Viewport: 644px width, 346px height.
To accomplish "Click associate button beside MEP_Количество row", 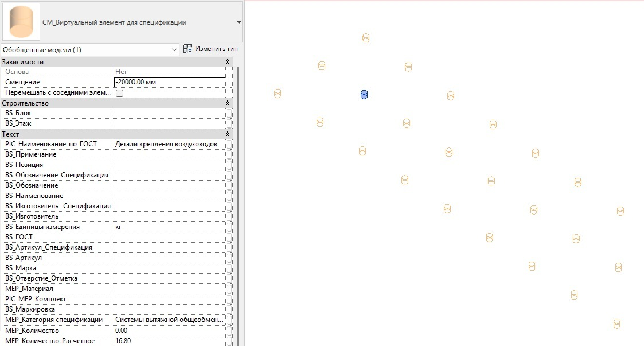I will (229, 331).
